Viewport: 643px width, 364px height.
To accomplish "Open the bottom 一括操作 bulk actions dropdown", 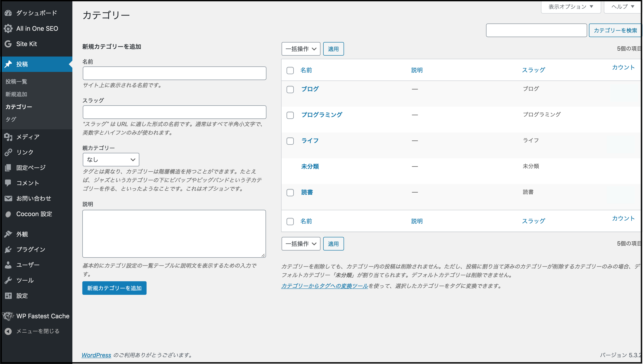I will click(x=301, y=244).
